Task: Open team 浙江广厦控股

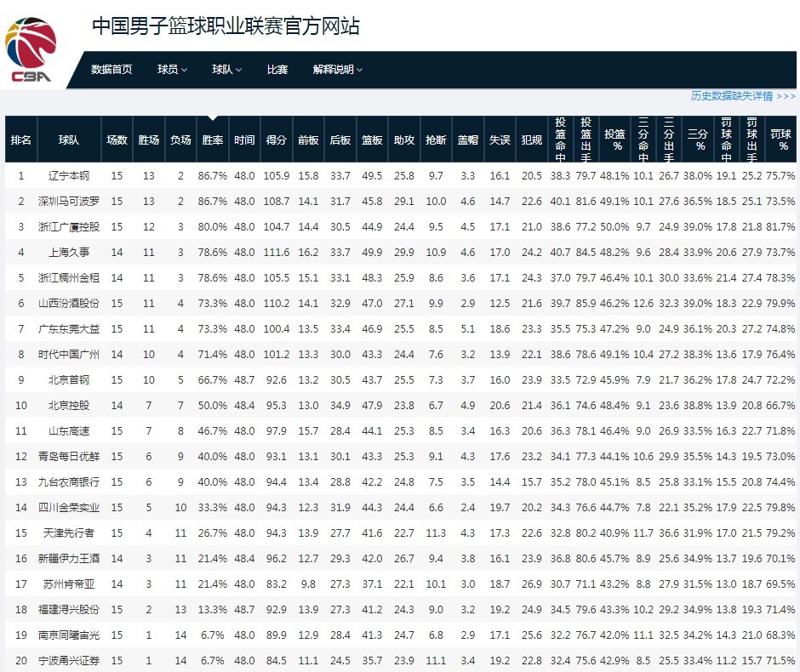Action: coord(69,227)
